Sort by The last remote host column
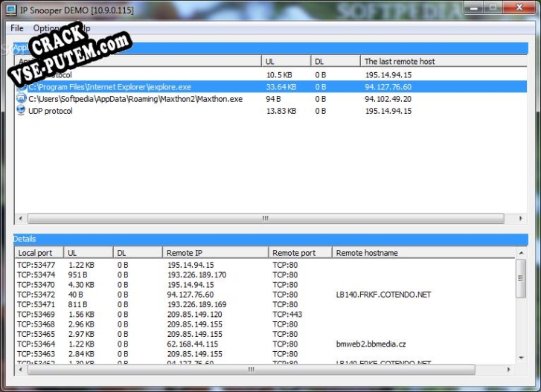This screenshot has width=541, height=392. [x=444, y=62]
